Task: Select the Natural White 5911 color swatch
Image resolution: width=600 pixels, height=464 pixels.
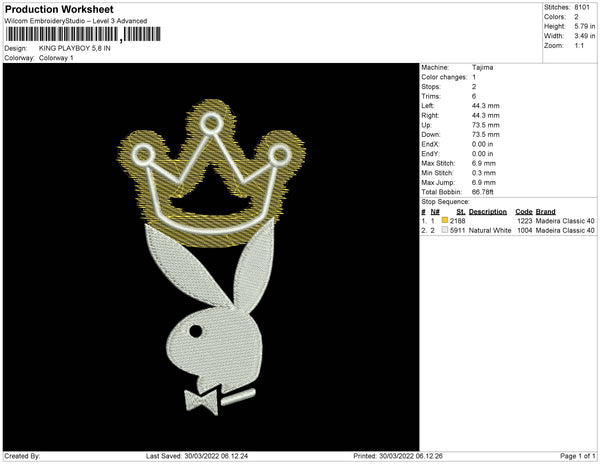Action: coord(445,230)
